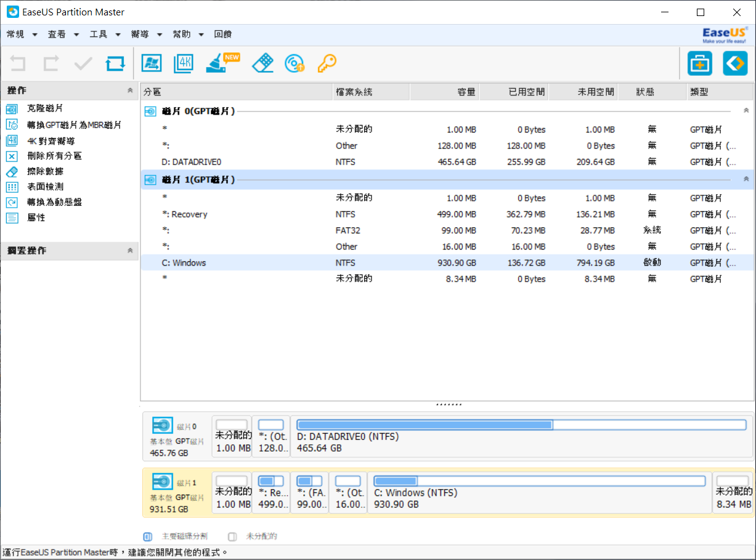
Task: Collapse the 擱置操作 sidebar panel
Action: point(130,251)
